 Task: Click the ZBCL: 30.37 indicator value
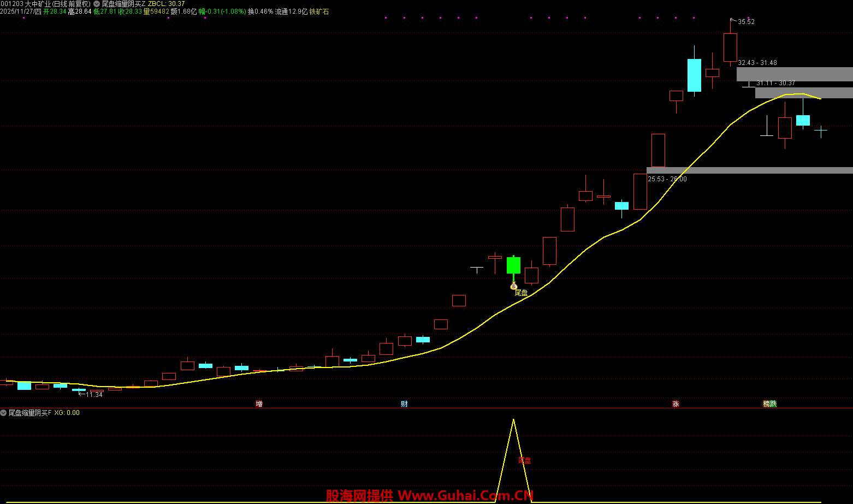pos(166,4)
